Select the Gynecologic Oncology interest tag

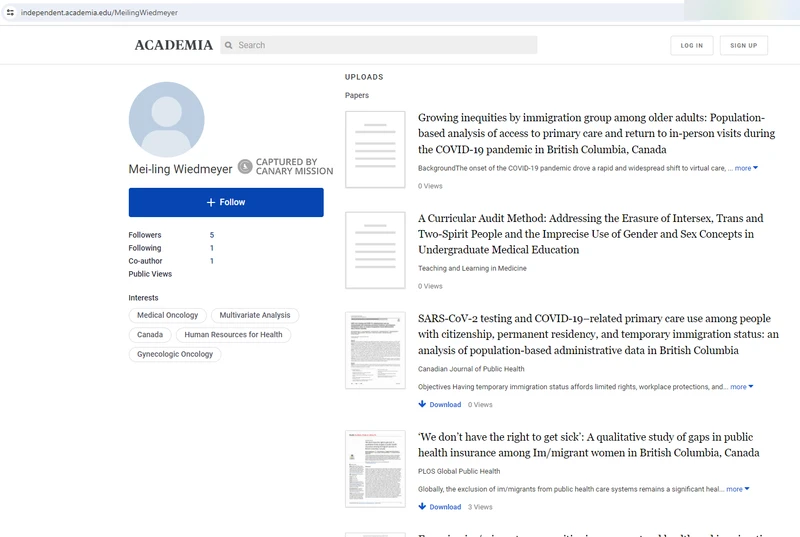(174, 354)
